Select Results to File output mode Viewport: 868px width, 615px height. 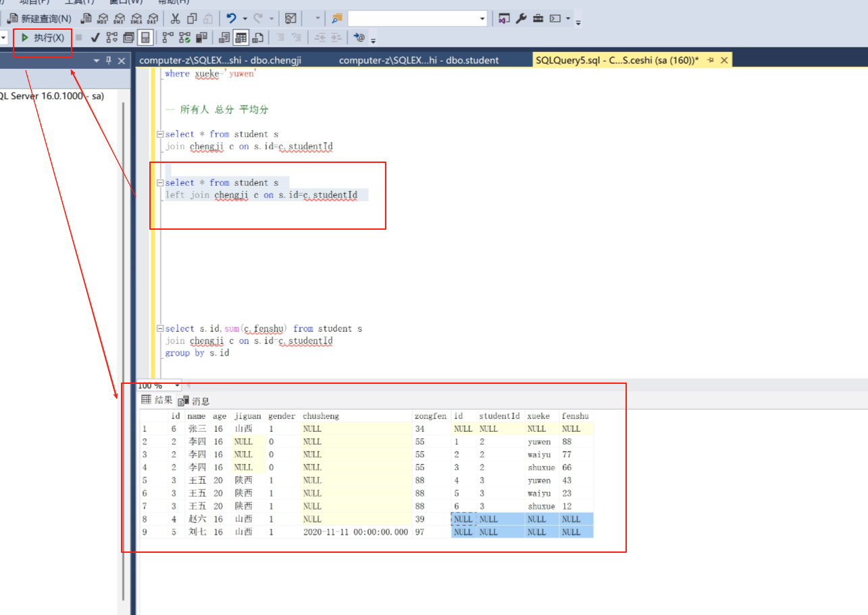tap(258, 38)
